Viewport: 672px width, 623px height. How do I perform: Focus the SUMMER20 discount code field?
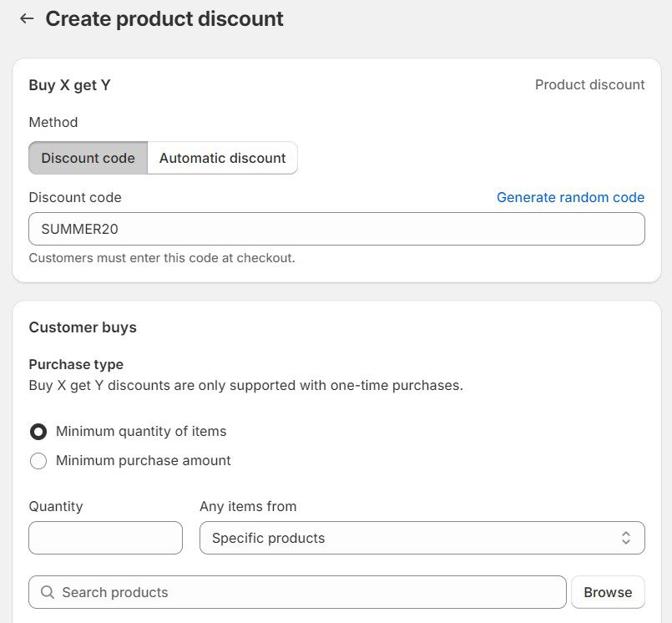336,229
